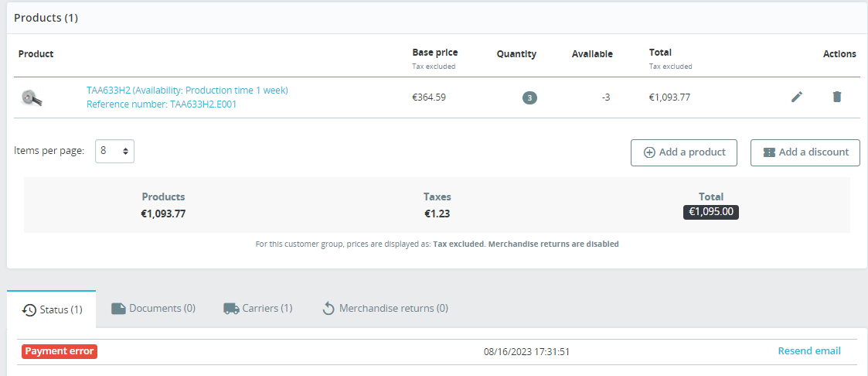
Task: Delete the product using the trash icon
Action: click(x=837, y=97)
